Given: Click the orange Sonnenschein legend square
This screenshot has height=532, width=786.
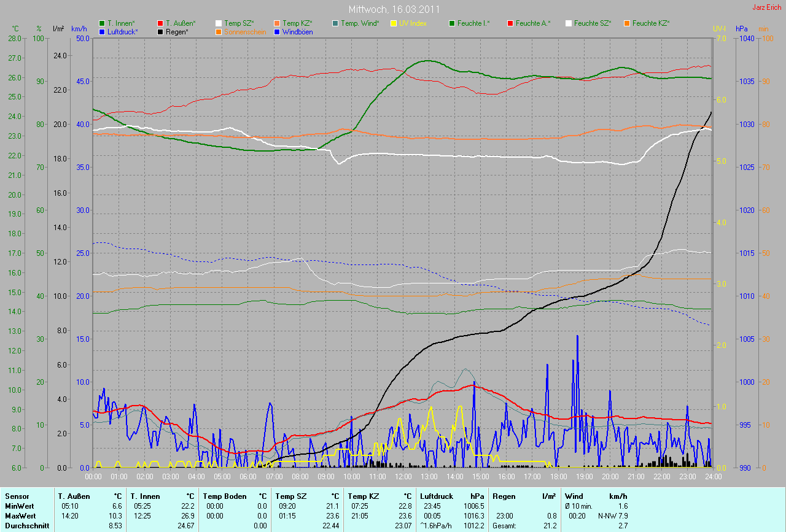Looking at the screenshot, I should tap(219, 31).
